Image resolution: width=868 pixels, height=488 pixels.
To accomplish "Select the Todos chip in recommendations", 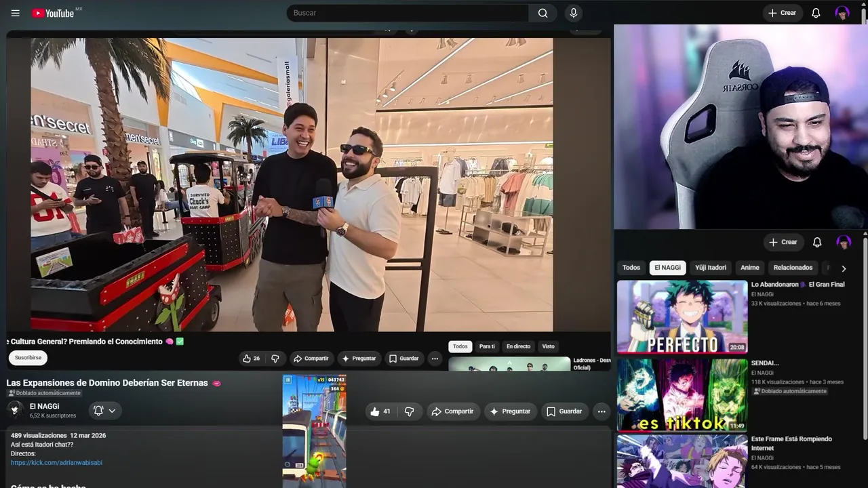I will (x=631, y=268).
